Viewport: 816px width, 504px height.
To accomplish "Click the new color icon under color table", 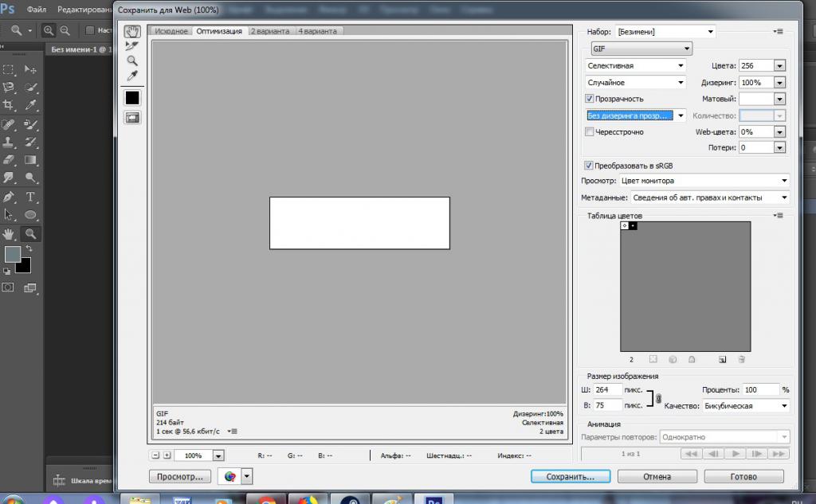I will pos(722,359).
